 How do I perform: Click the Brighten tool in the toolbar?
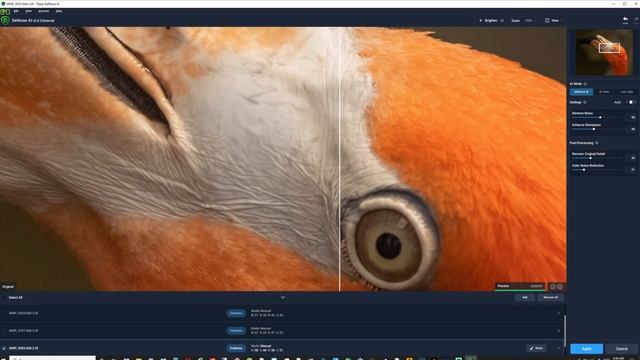[x=489, y=20]
